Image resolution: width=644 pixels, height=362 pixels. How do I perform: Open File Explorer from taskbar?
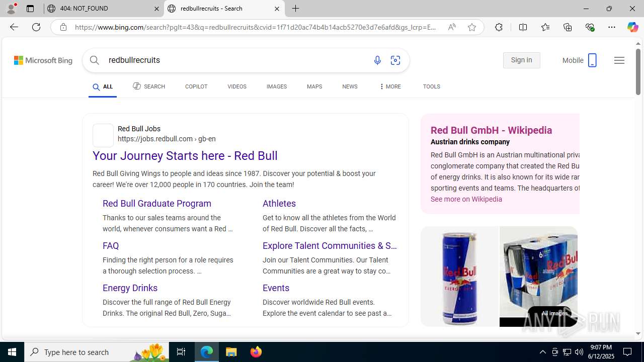[x=231, y=352]
